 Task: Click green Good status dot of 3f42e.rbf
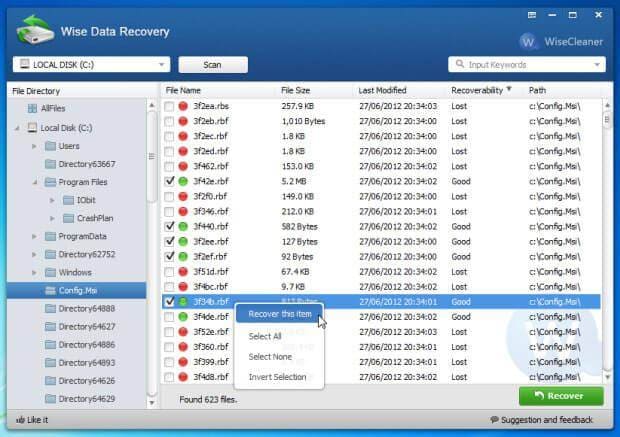tap(183, 181)
